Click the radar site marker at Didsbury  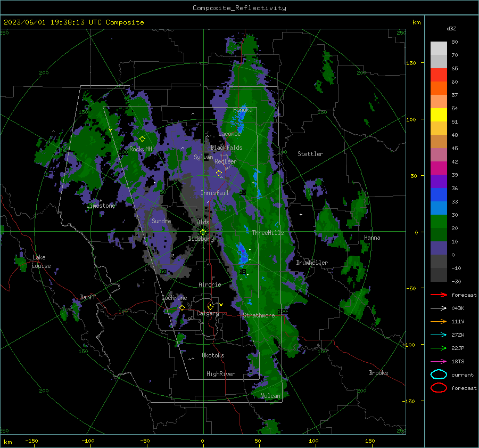tap(203, 232)
